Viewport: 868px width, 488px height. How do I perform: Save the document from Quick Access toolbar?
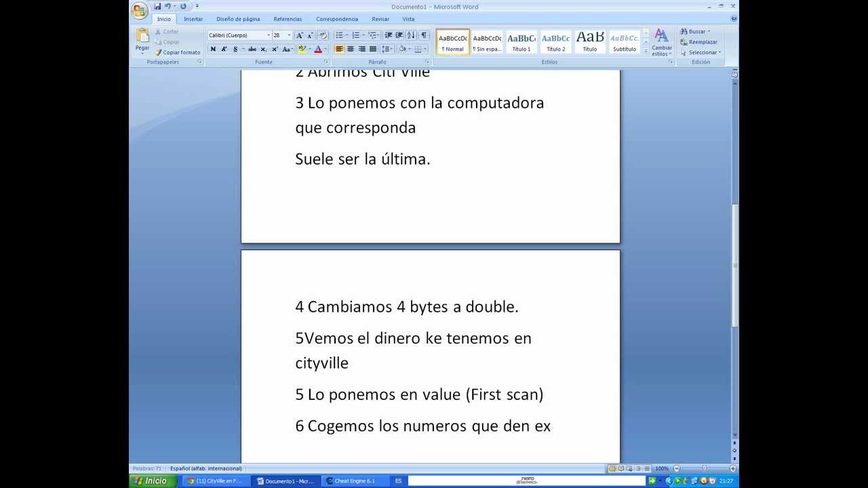157,6
